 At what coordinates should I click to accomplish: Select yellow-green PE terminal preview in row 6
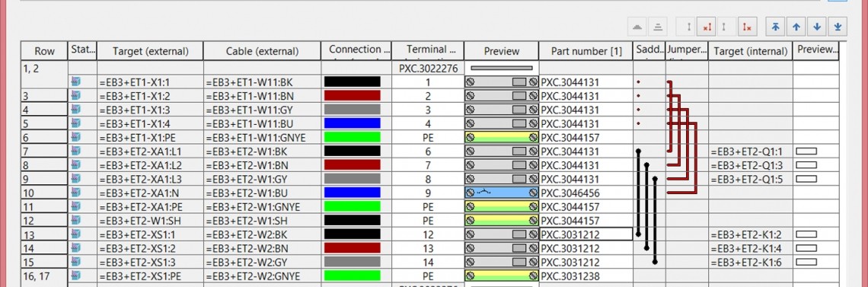502,137
